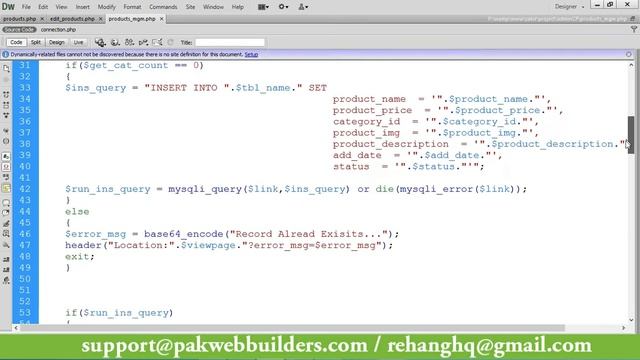
Task: Open the Window menu
Action: point(213,7)
